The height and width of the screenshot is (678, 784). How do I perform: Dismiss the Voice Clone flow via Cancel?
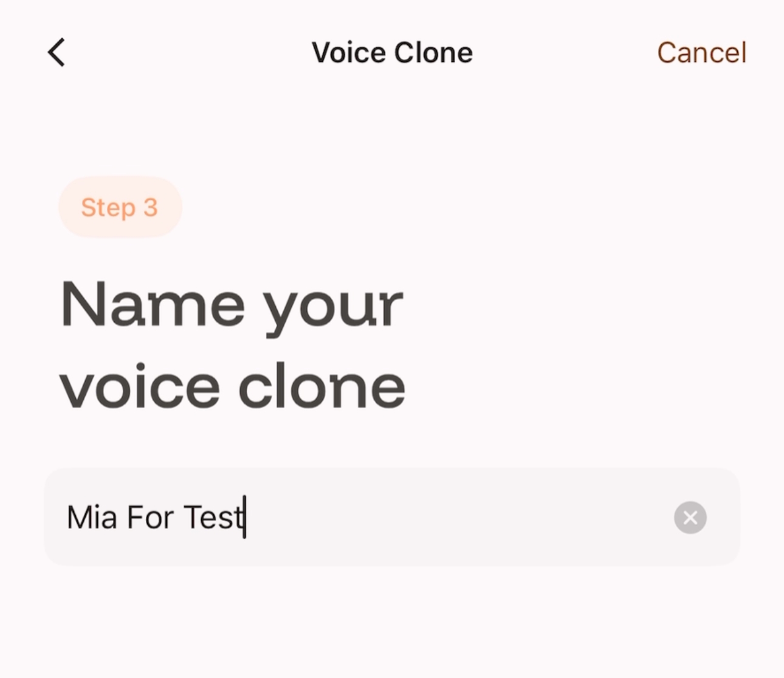click(x=701, y=52)
